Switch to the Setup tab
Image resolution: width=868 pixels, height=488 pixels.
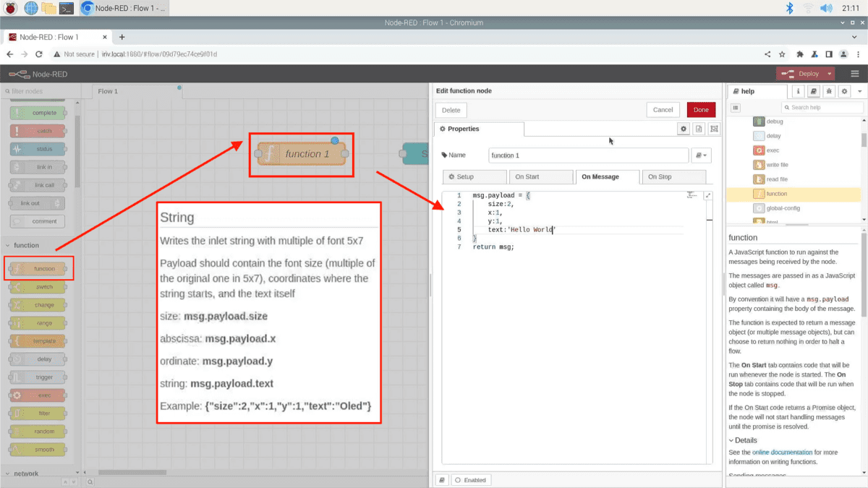(475, 177)
